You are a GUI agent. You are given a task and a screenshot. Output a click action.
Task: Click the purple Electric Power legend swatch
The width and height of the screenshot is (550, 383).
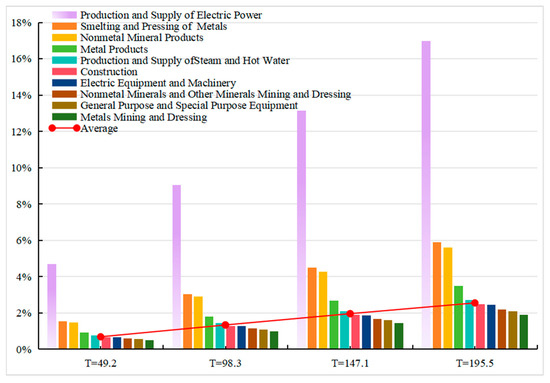pos(64,15)
